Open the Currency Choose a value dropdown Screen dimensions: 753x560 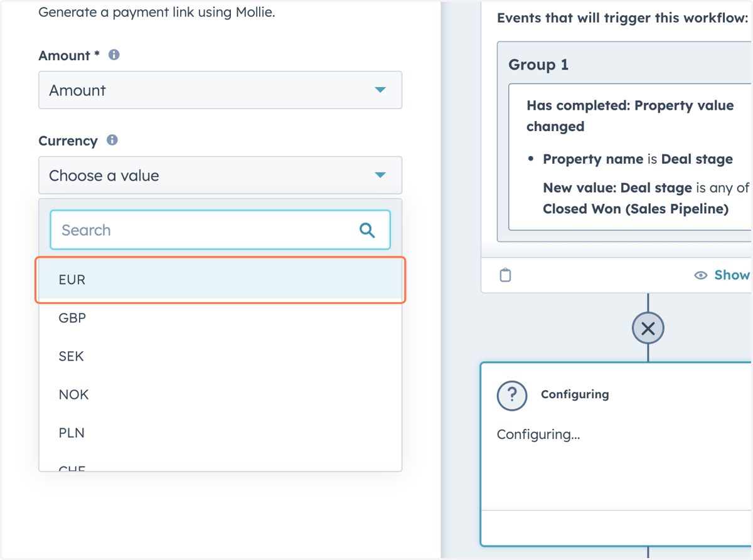pyautogui.click(x=220, y=176)
